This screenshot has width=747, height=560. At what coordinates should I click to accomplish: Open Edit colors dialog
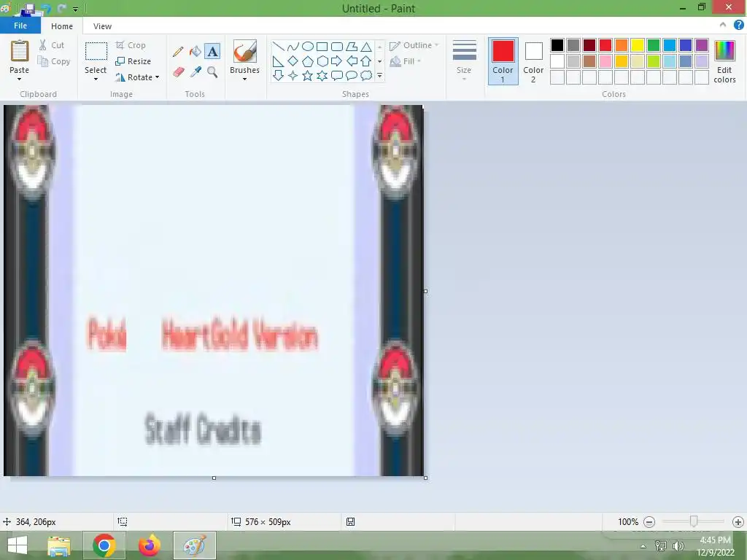pos(724,61)
